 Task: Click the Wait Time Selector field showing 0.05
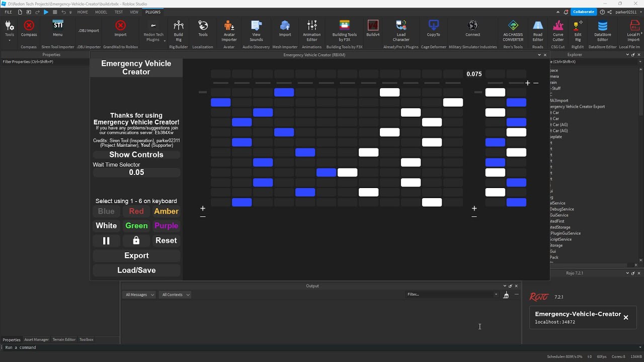tap(136, 172)
